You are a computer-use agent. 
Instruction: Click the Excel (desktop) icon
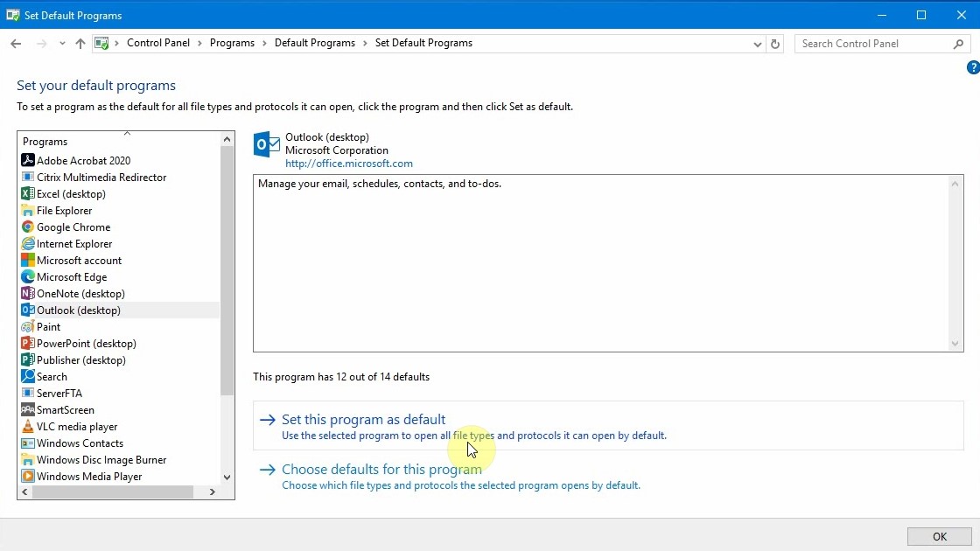(x=27, y=193)
